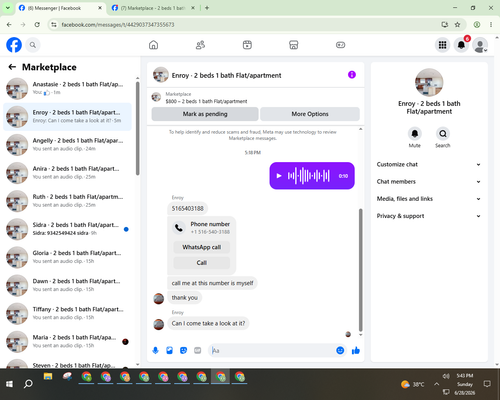The image size is (500, 400).
Task: Open the GIF picker icon
Action: pyautogui.click(x=198, y=350)
